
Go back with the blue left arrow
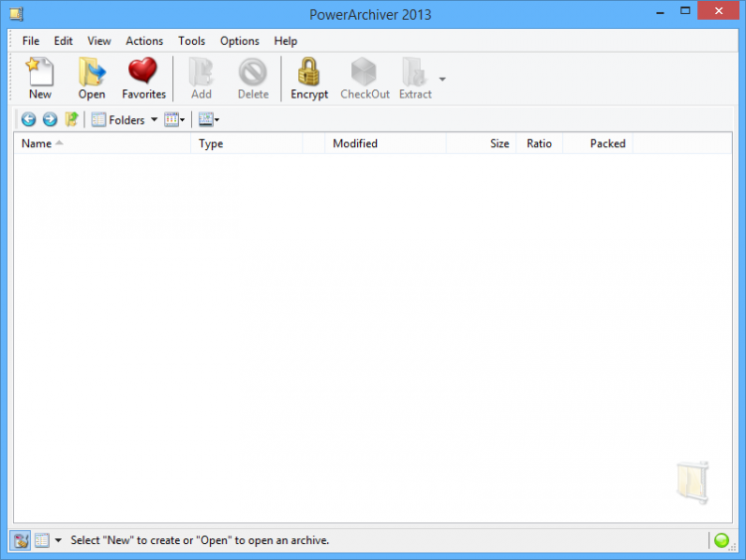(x=29, y=119)
